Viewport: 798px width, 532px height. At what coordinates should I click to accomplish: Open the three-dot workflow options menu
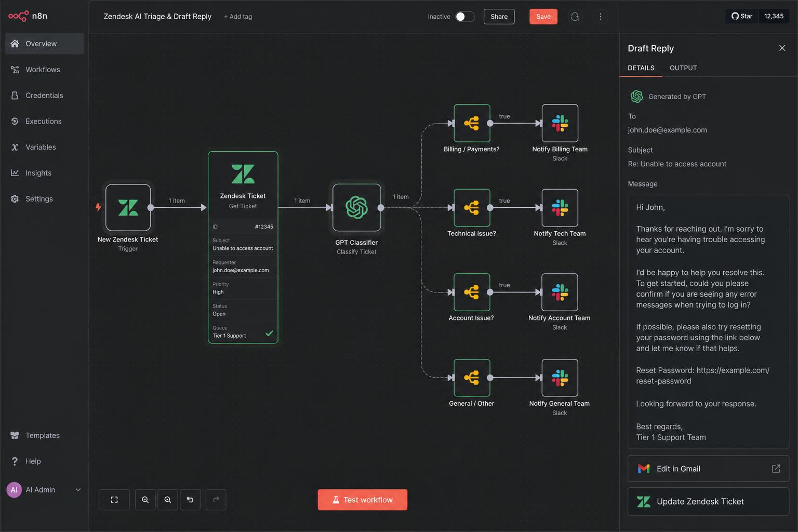pyautogui.click(x=601, y=17)
